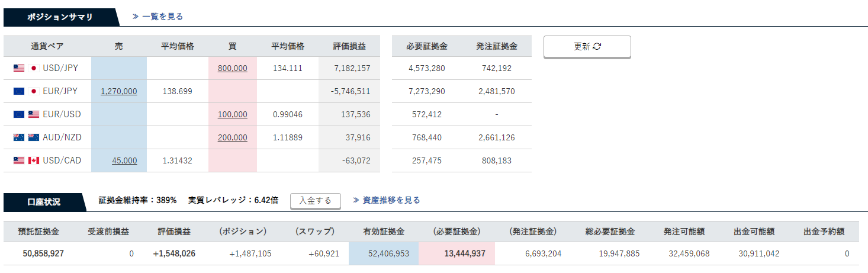The image size is (868, 273).
Task: Select the 口座状況 header tab
Action: coord(44,202)
